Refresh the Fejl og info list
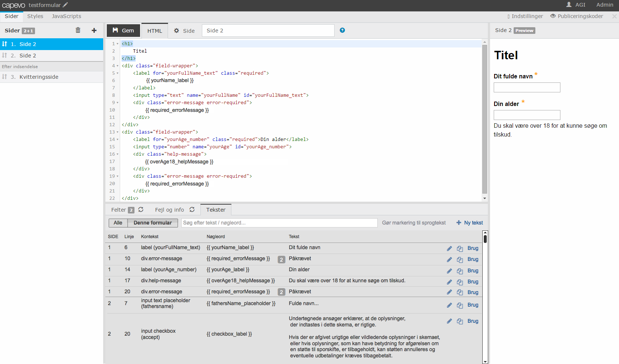The image size is (619, 364). pyautogui.click(x=192, y=209)
